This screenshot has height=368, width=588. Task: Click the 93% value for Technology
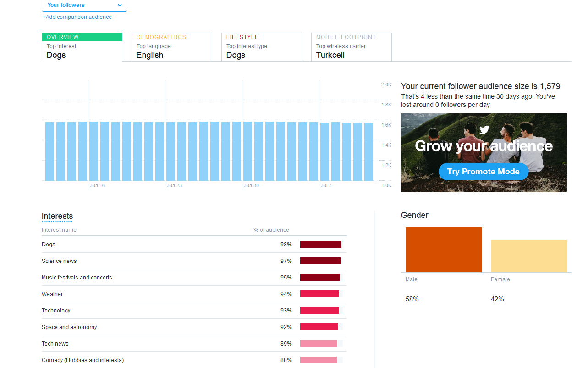(286, 311)
